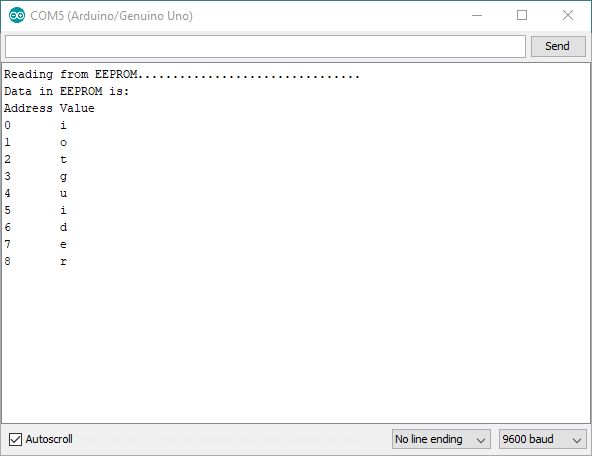Expand baud rate chevron arrow

tap(577, 440)
